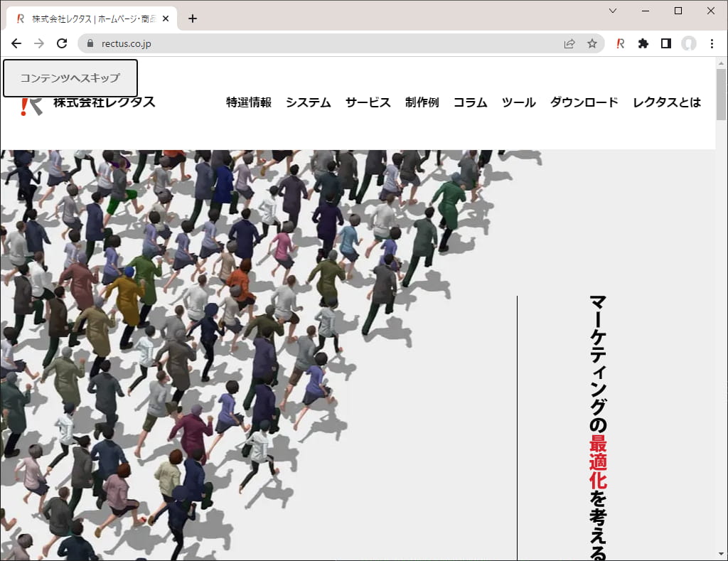
Task: Bookmark this page with the star
Action: [x=592, y=43]
